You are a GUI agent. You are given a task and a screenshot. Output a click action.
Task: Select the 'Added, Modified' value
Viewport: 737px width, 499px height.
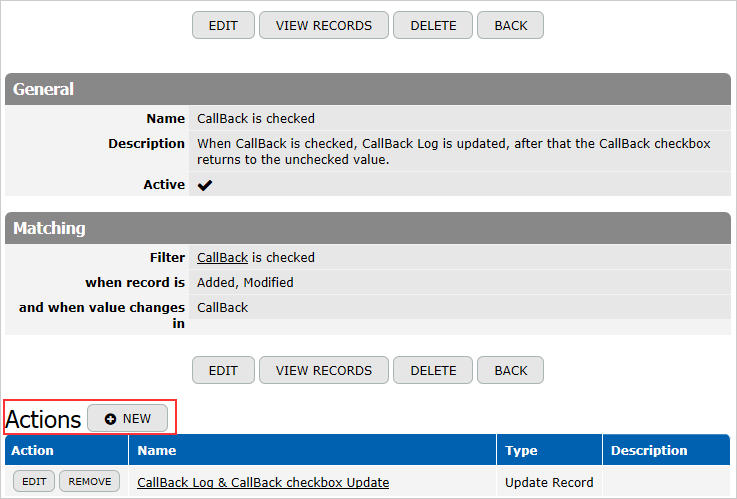pyautogui.click(x=245, y=282)
